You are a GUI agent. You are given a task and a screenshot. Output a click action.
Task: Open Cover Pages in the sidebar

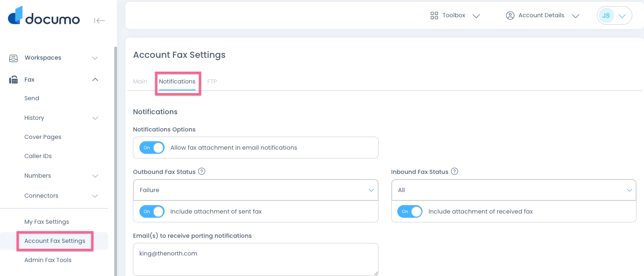click(43, 137)
